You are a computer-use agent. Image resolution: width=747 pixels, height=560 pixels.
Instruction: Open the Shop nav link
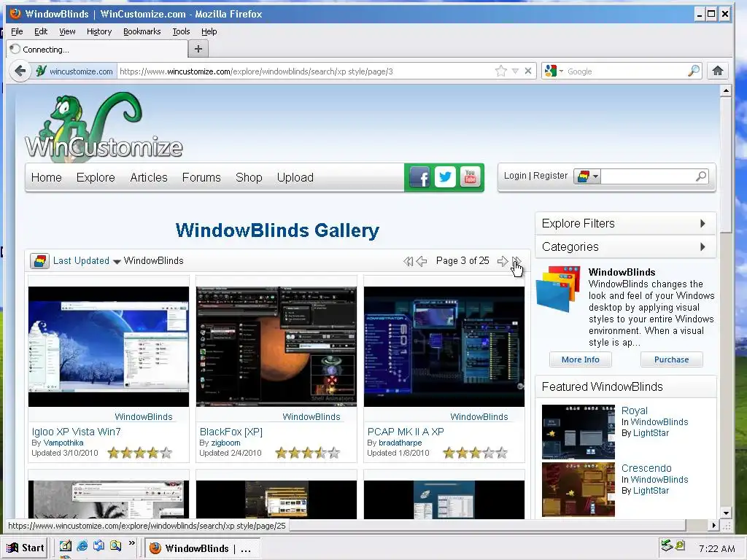click(249, 178)
